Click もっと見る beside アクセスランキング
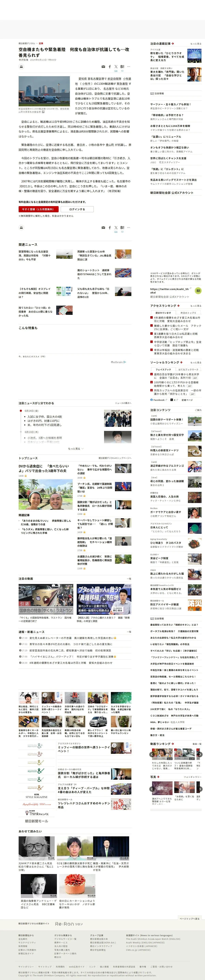Image resolution: width=205 pixels, height=980 pixels. [x=196, y=306]
